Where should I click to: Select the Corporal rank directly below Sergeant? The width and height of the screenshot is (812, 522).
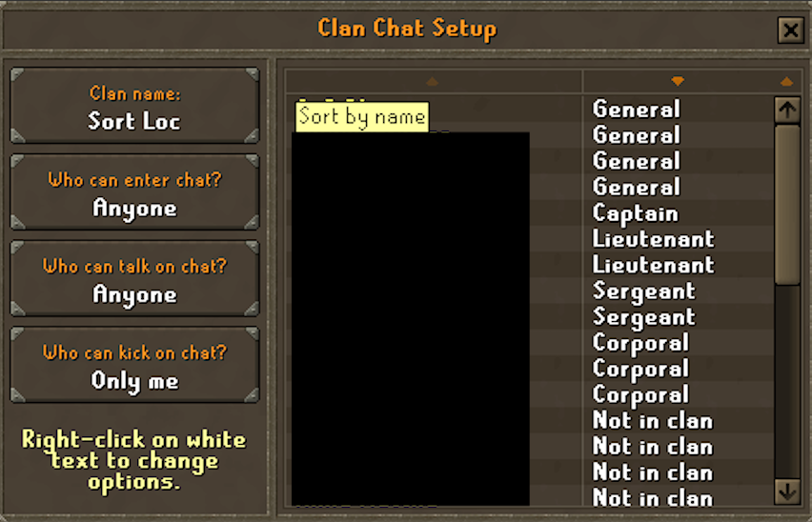tap(641, 344)
